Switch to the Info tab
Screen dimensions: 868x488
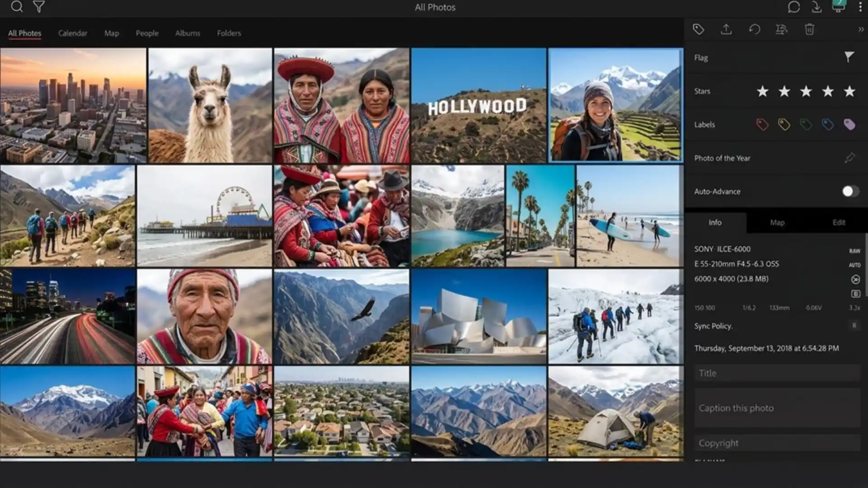click(715, 222)
